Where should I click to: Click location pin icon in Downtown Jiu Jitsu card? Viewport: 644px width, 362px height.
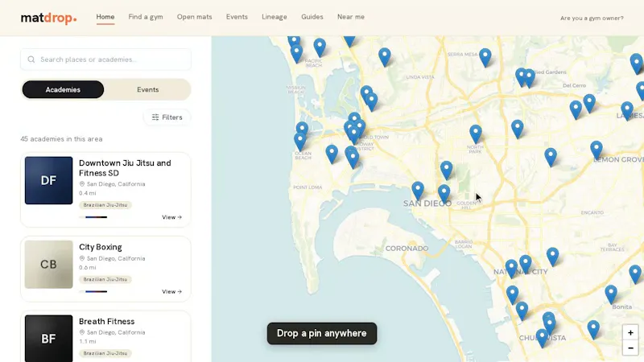click(x=82, y=184)
